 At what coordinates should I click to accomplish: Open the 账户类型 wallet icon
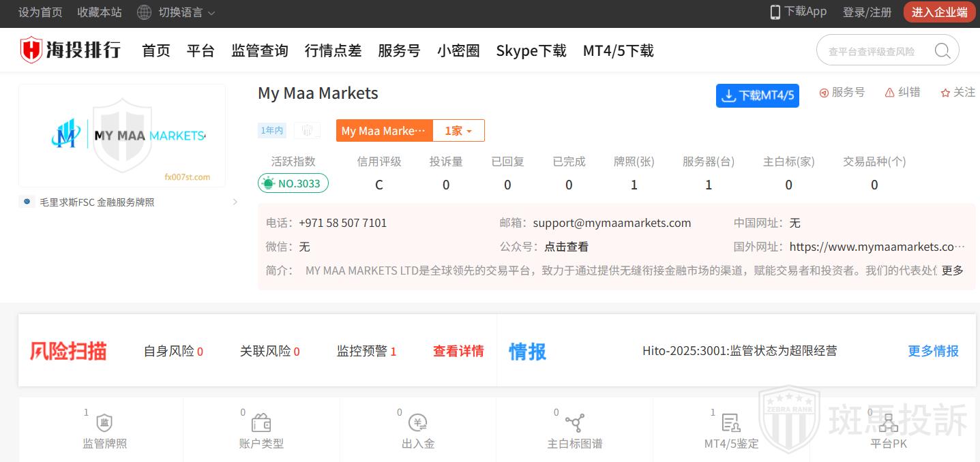[261, 423]
